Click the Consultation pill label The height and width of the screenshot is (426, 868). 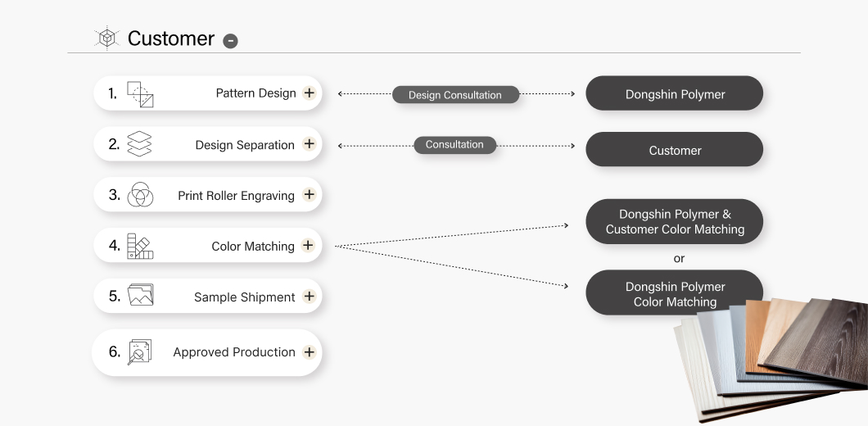pos(454,145)
